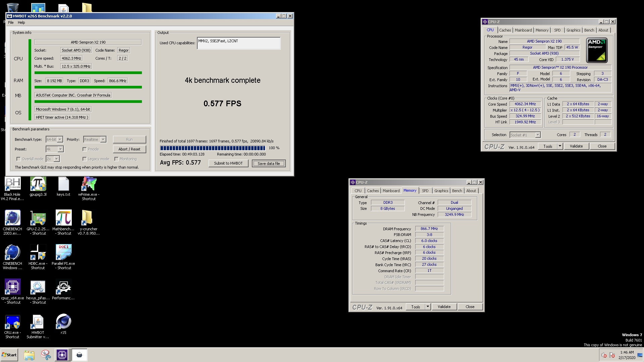Launch the r15 Cinebench icon

point(63,321)
